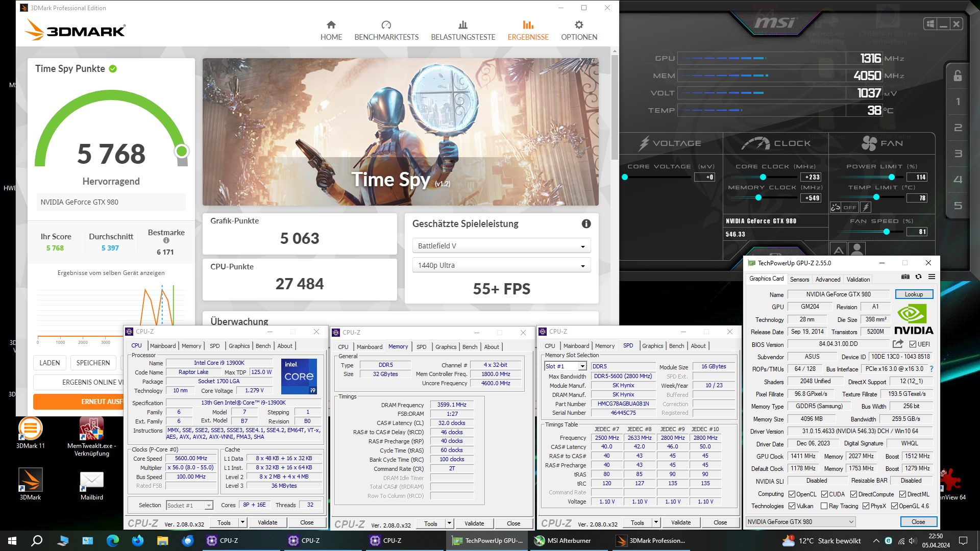Take GPU-Z screenshot with camera icon

[905, 277]
